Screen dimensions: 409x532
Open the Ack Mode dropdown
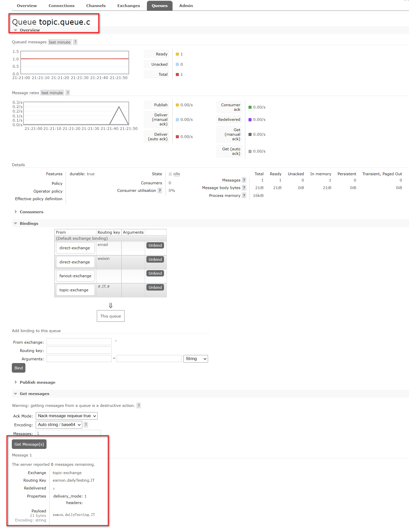click(x=67, y=416)
